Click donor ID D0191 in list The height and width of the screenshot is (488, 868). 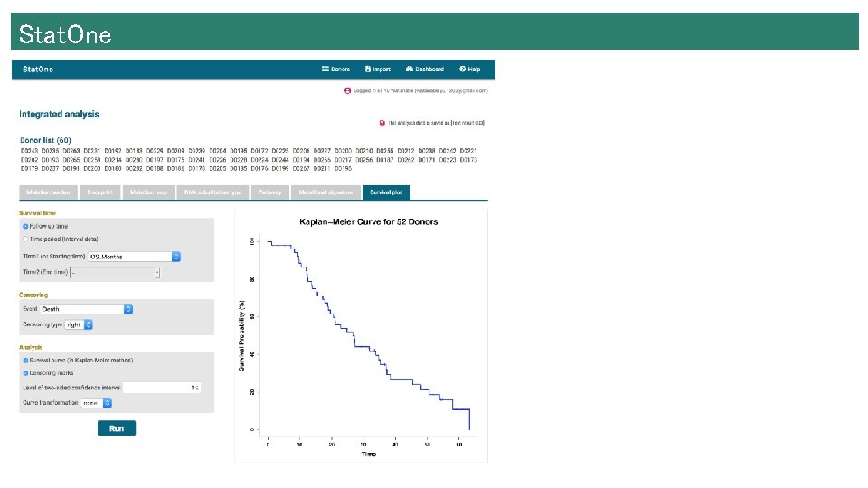[x=71, y=169]
